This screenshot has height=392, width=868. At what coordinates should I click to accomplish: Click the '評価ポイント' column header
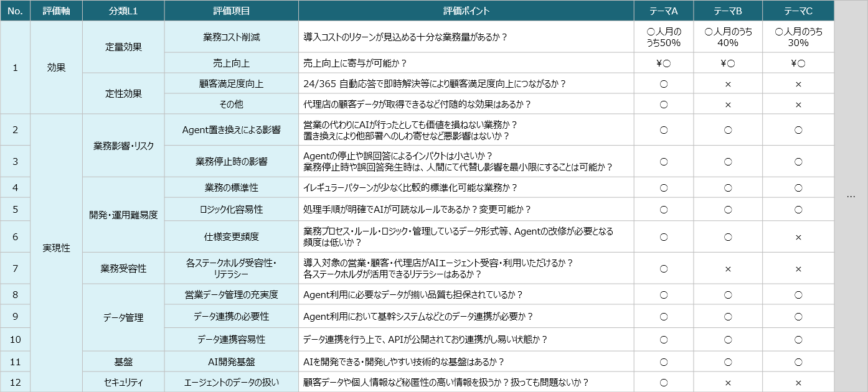pos(466,11)
